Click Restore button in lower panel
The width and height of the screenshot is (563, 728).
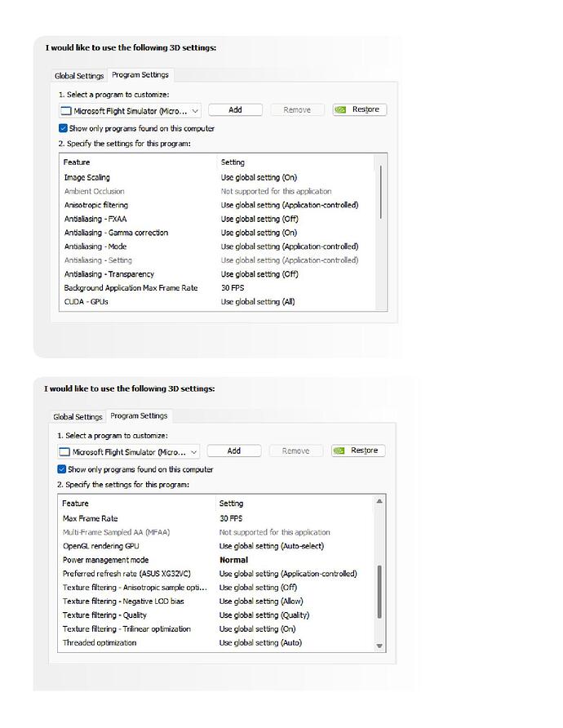[x=358, y=451]
